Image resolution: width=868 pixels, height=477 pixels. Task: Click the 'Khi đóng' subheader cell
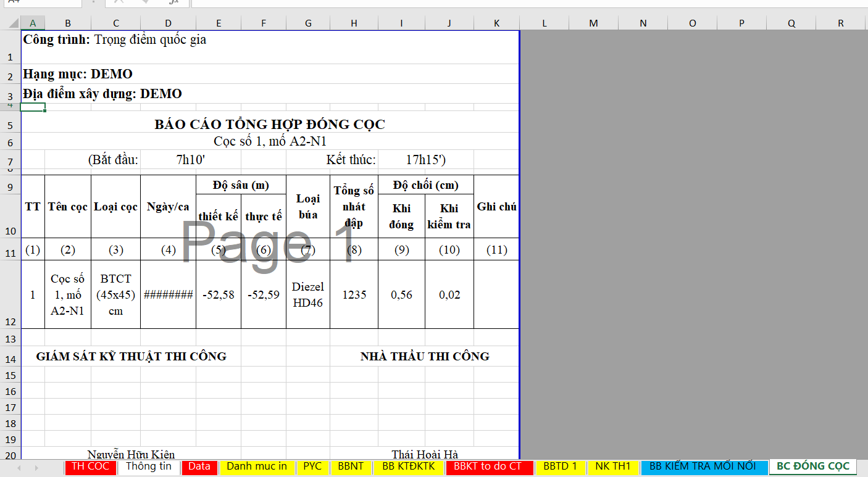tap(402, 217)
